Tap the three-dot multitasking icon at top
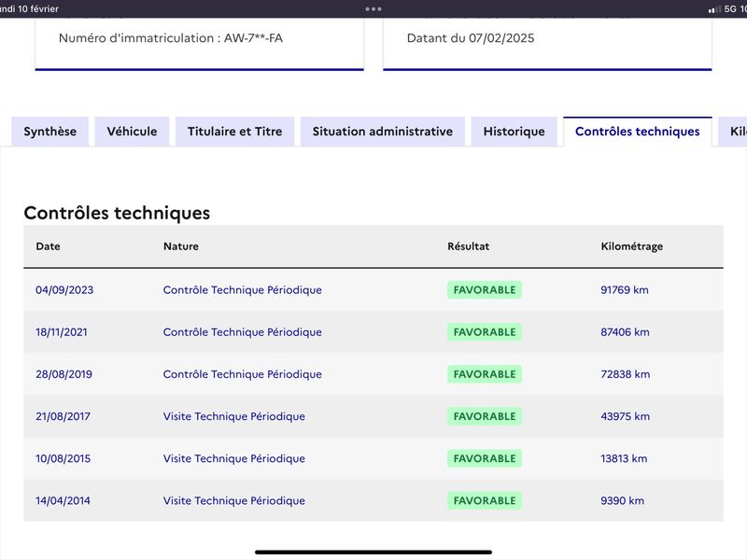 [x=373, y=8]
